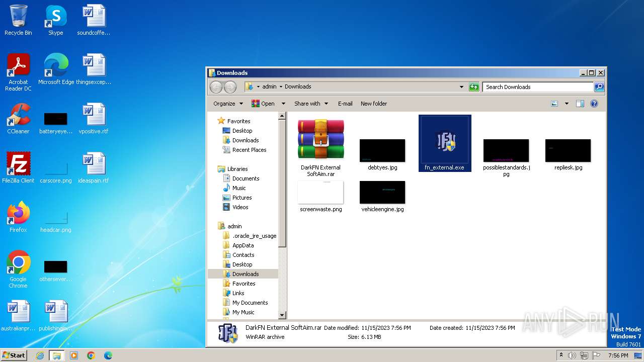The image size is (644, 362).
Task: Launch Microsoft Edge desktop shortcut
Action: (x=56, y=69)
